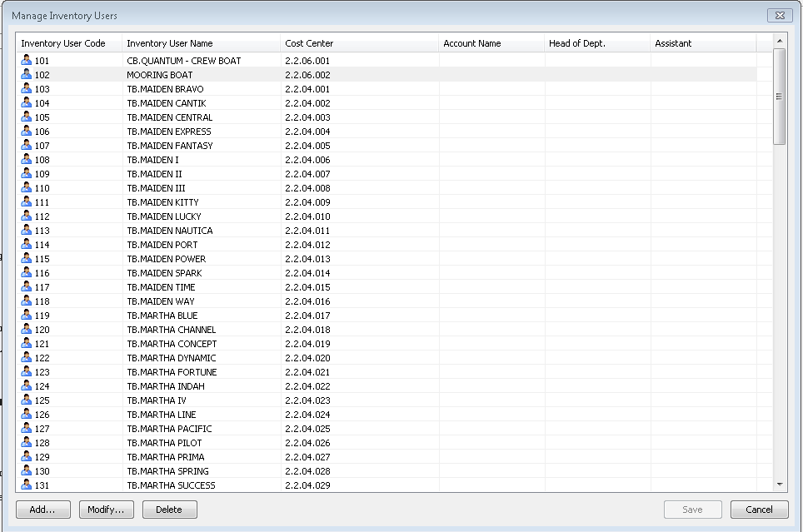Click the user icon beside code 105

[27, 117]
